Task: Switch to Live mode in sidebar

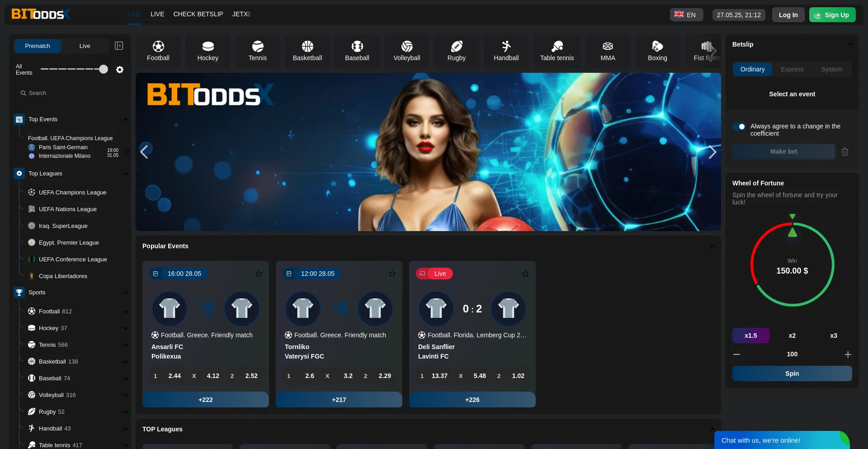Action: [85, 46]
